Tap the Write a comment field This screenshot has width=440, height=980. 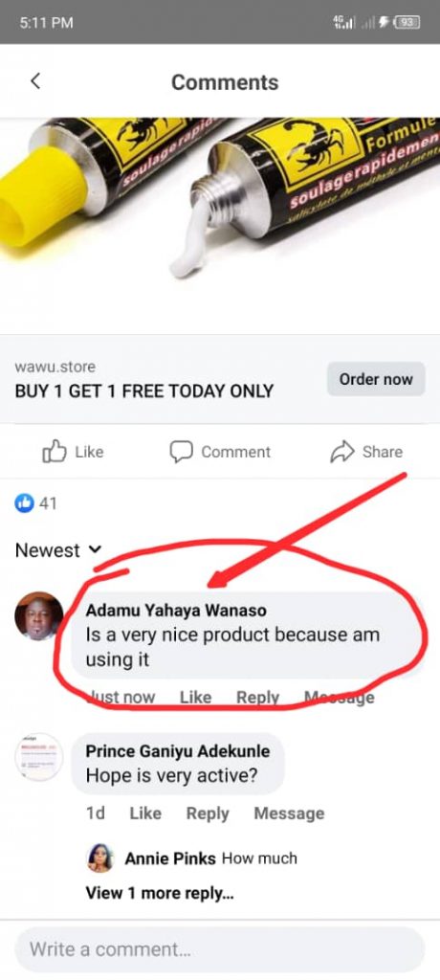coord(219,950)
